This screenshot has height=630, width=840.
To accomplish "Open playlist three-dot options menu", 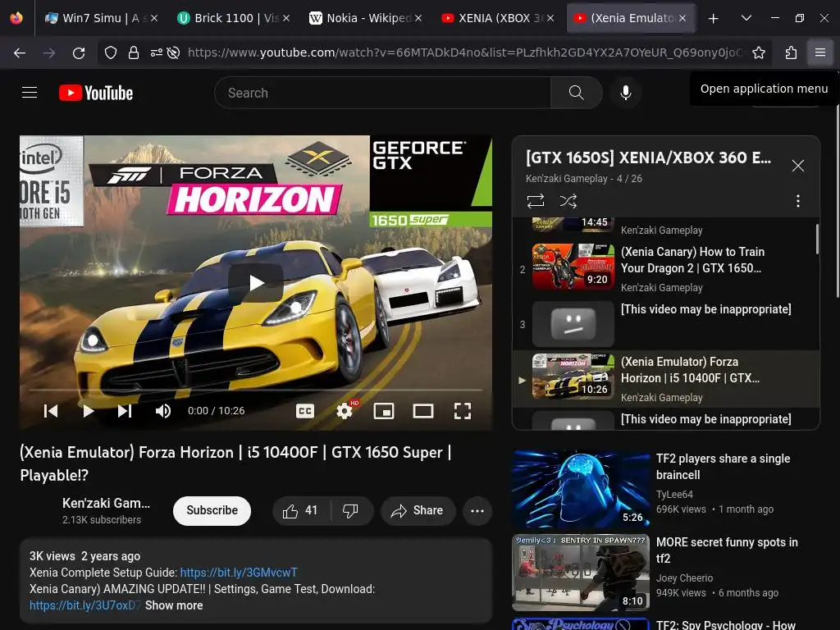I will click(x=797, y=201).
